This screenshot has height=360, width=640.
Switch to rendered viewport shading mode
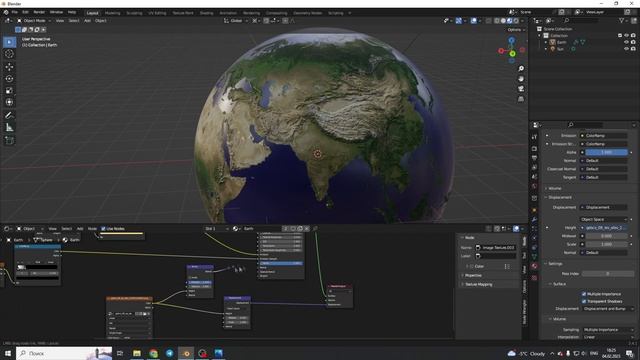tap(516, 20)
